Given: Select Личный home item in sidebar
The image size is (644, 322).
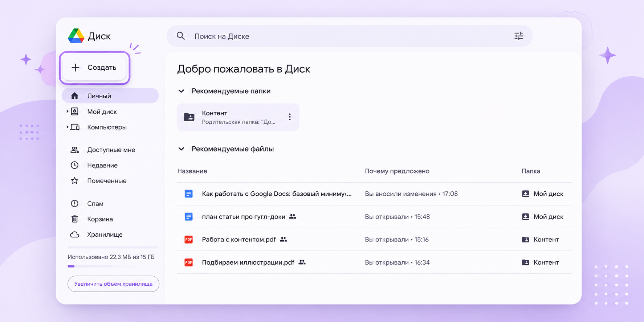Looking at the screenshot, I should click(110, 96).
